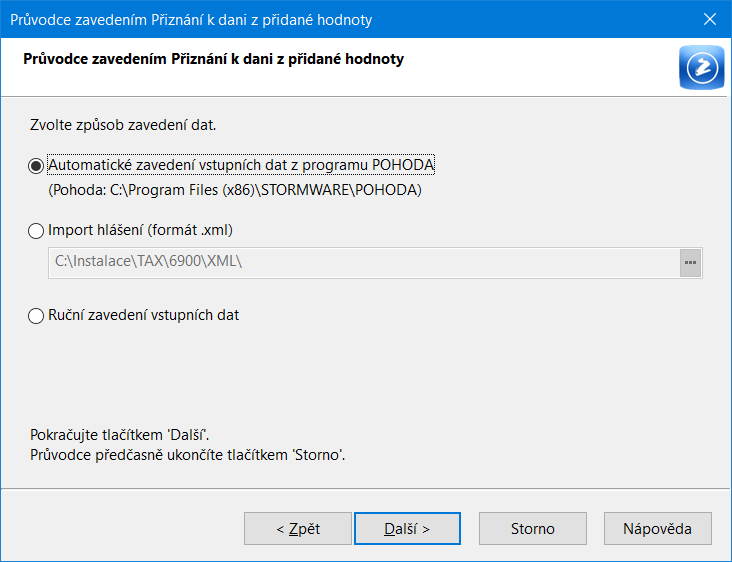Focus the XML path field C:\Instalace\TAX\6900\XML\

tap(364, 263)
